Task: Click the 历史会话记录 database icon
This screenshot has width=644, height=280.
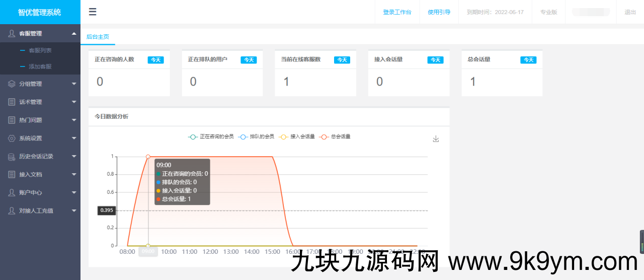Action: pos(12,157)
